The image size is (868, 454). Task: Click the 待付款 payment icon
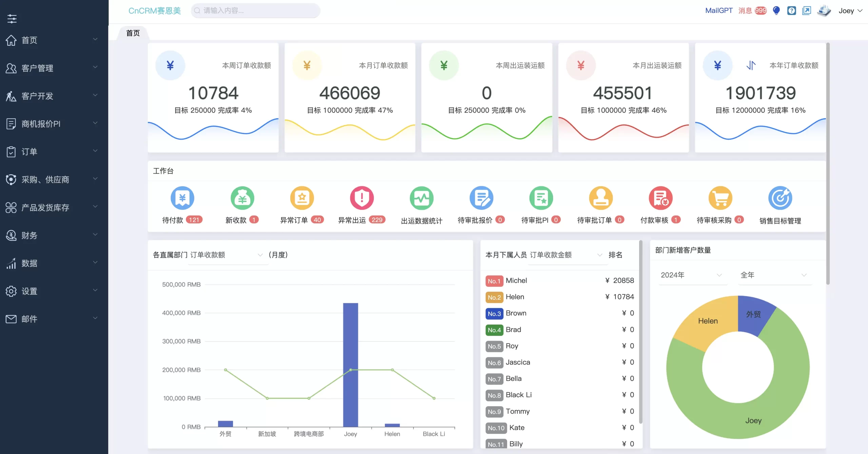pyautogui.click(x=182, y=198)
